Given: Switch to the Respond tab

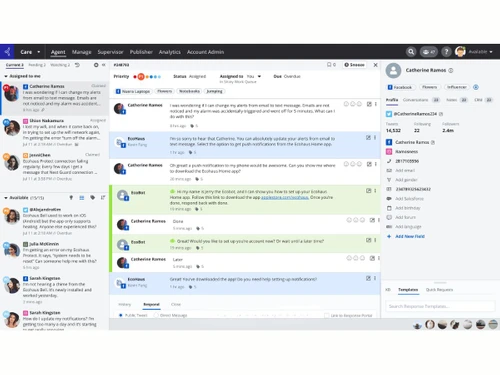Looking at the screenshot, I should [x=151, y=304].
